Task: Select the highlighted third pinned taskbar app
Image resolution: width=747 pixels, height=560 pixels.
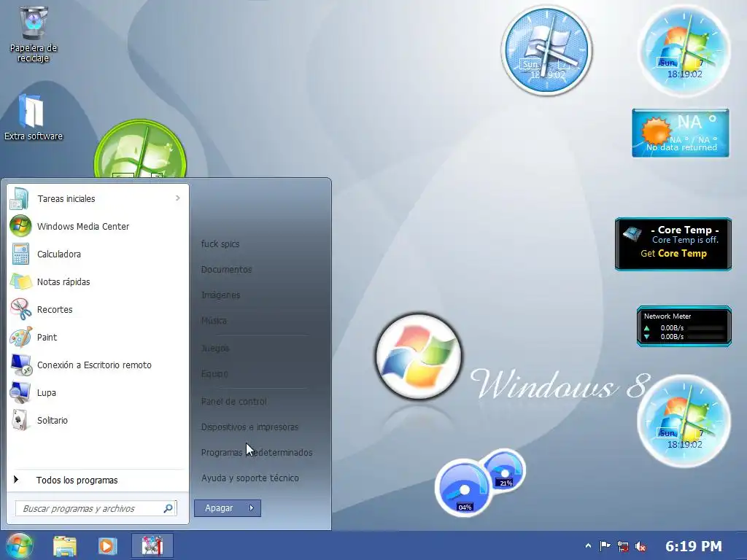Action: coord(152,545)
